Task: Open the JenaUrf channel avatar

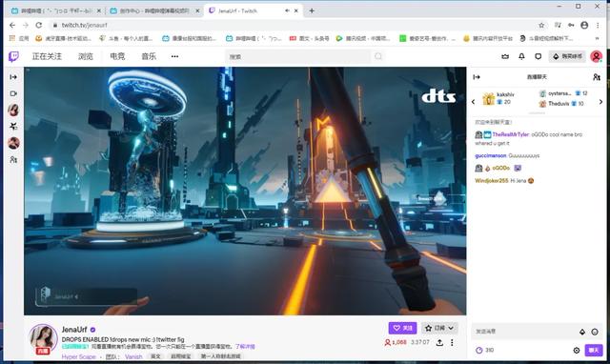Action: (x=43, y=338)
